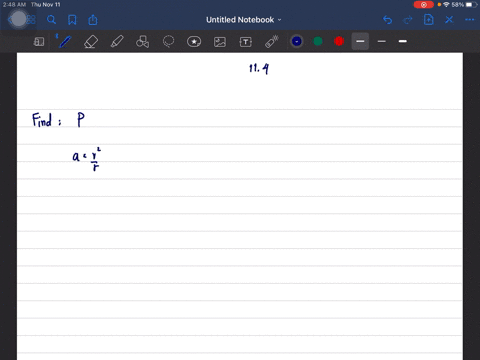Toggle the zoom window tool
This screenshot has width=480, height=360.
[x=39, y=42]
